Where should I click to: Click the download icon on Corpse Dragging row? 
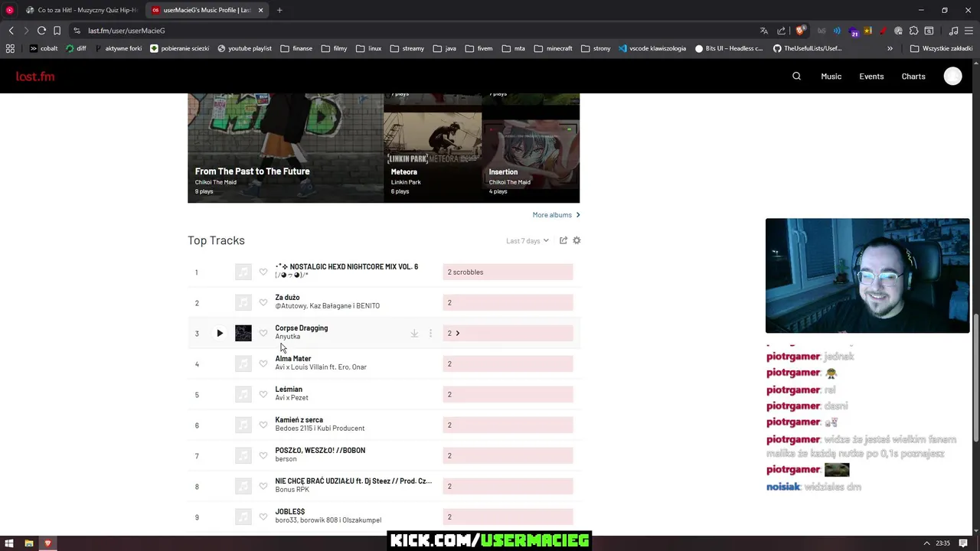414,334
